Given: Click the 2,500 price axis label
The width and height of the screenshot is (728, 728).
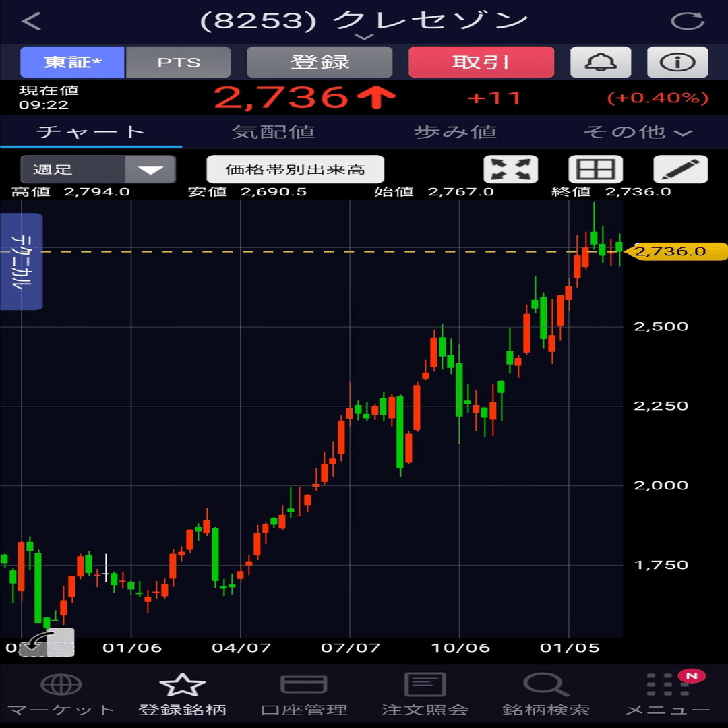Looking at the screenshot, I should click(661, 326).
